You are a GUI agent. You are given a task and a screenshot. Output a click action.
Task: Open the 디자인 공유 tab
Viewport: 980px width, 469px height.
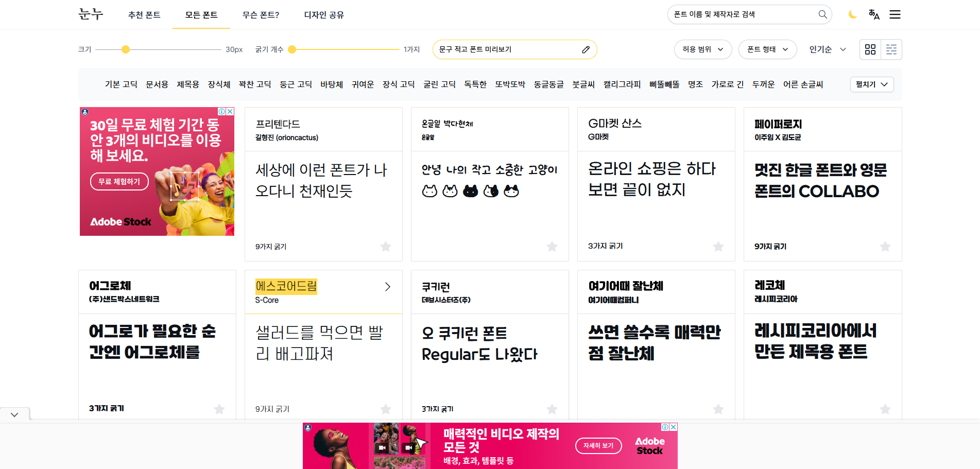click(324, 15)
